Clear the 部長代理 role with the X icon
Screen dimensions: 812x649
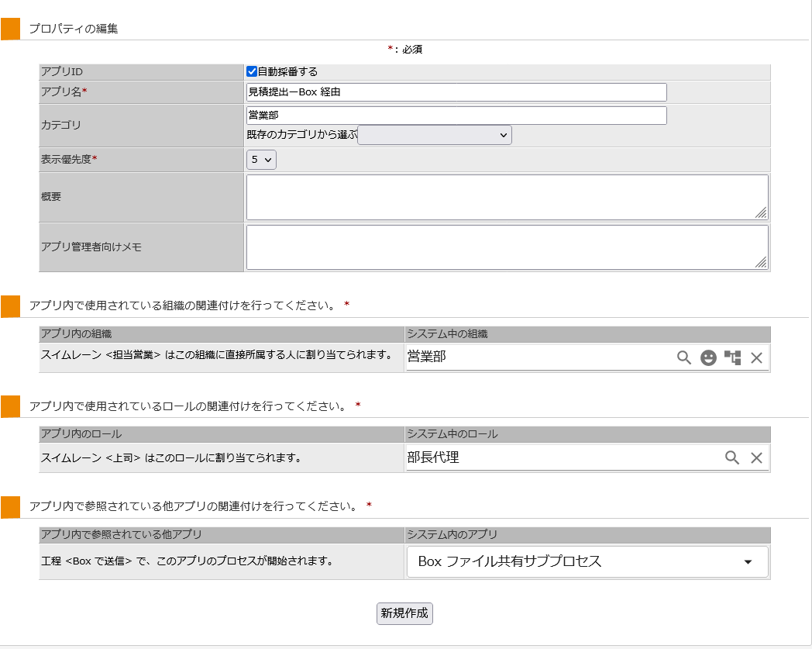pos(757,457)
